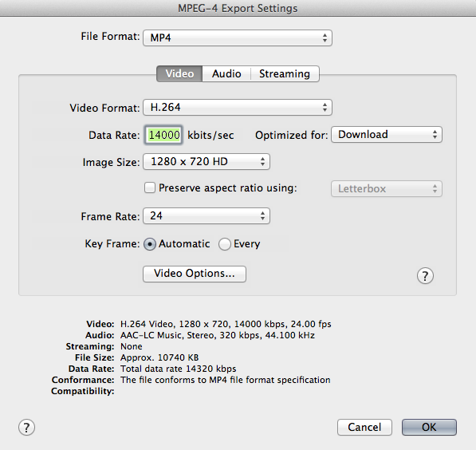Open the Frame Rate 24 dropdown

(x=207, y=216)
